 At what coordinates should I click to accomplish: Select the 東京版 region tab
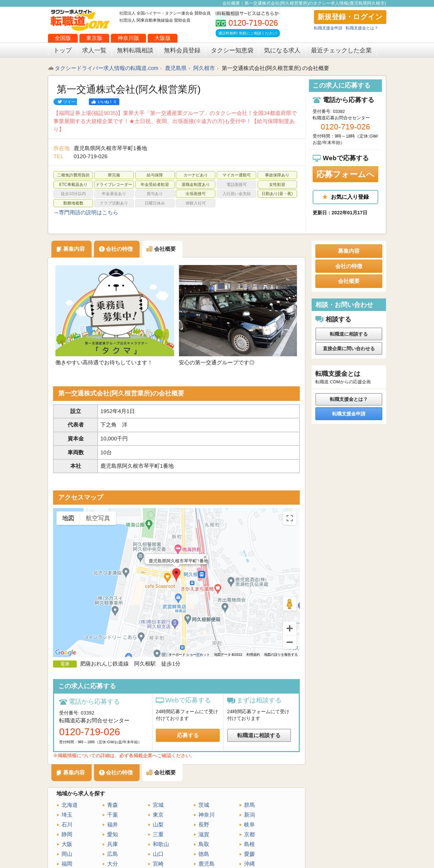click(x=94, y=38)
